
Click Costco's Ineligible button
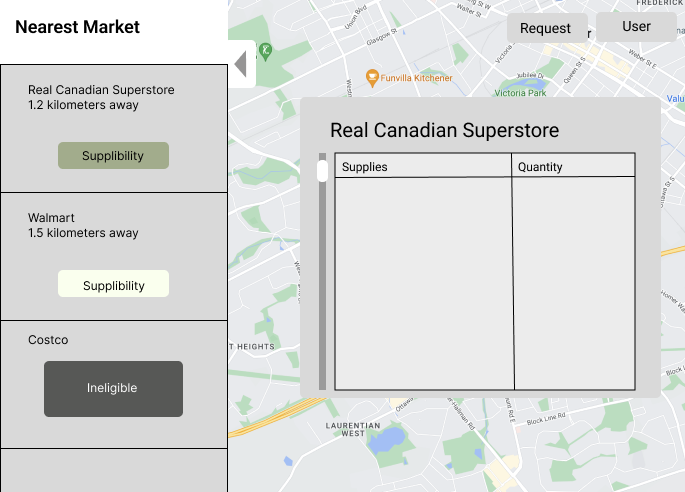pyautogui.click(x=113, y=388)
